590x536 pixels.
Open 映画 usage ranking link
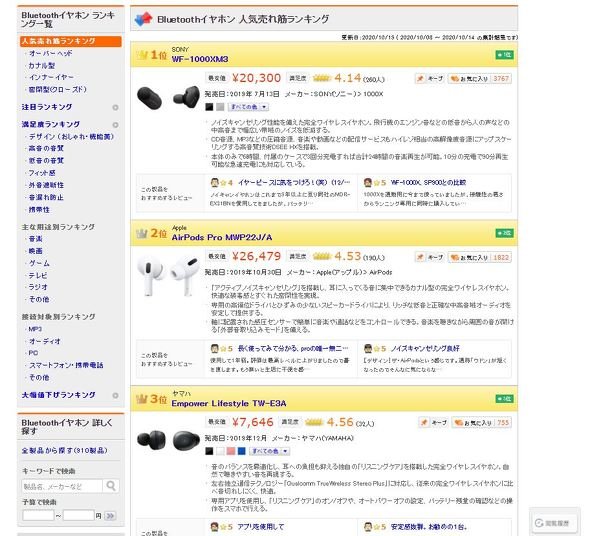[x=36, y=251]
